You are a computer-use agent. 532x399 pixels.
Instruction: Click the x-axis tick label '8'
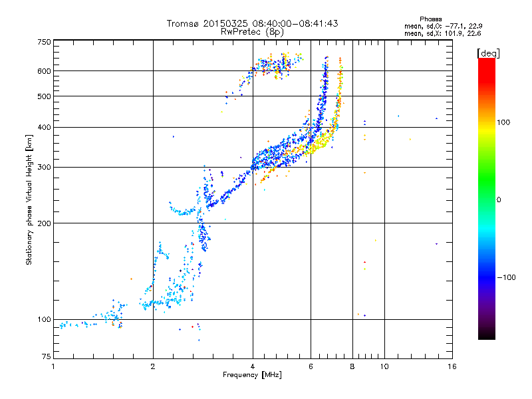(352, 366)
